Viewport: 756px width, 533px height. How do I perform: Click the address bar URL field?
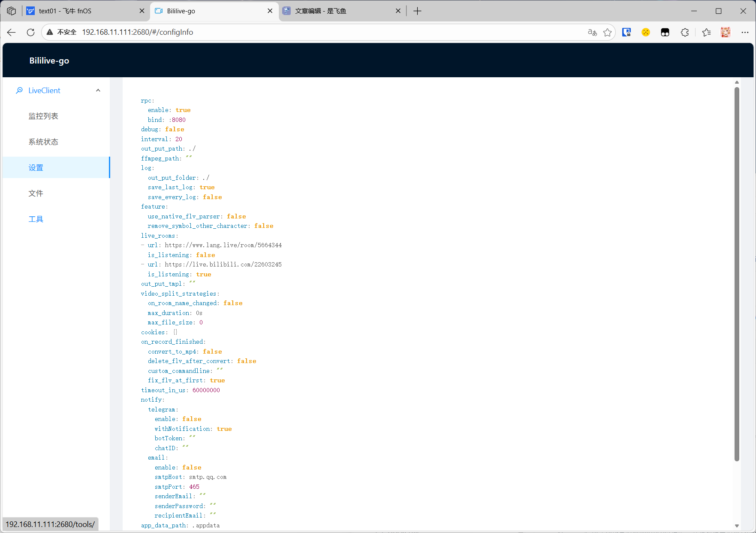click(x=300, y=32)
